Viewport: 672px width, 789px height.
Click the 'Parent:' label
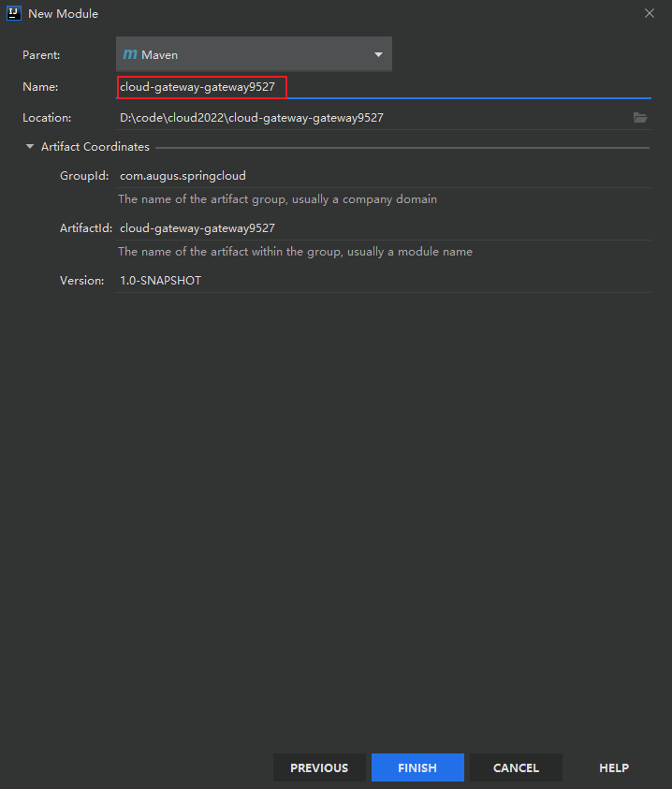41,55
